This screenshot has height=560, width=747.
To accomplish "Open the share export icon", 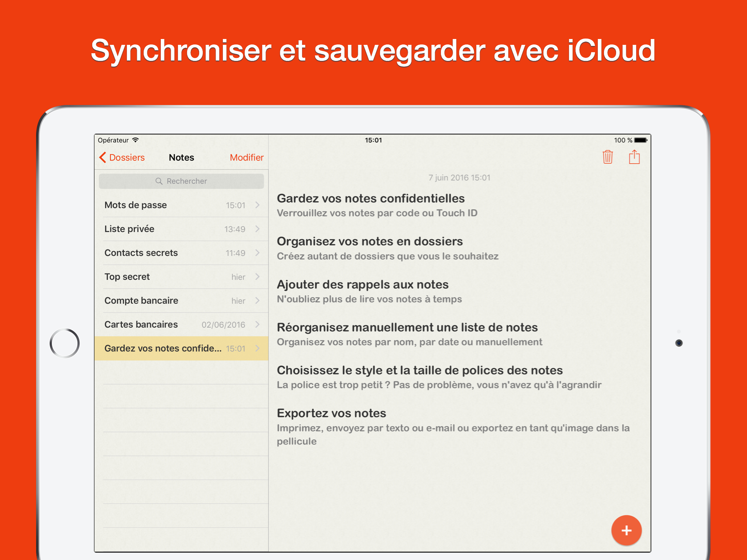I will click(634, 157).
